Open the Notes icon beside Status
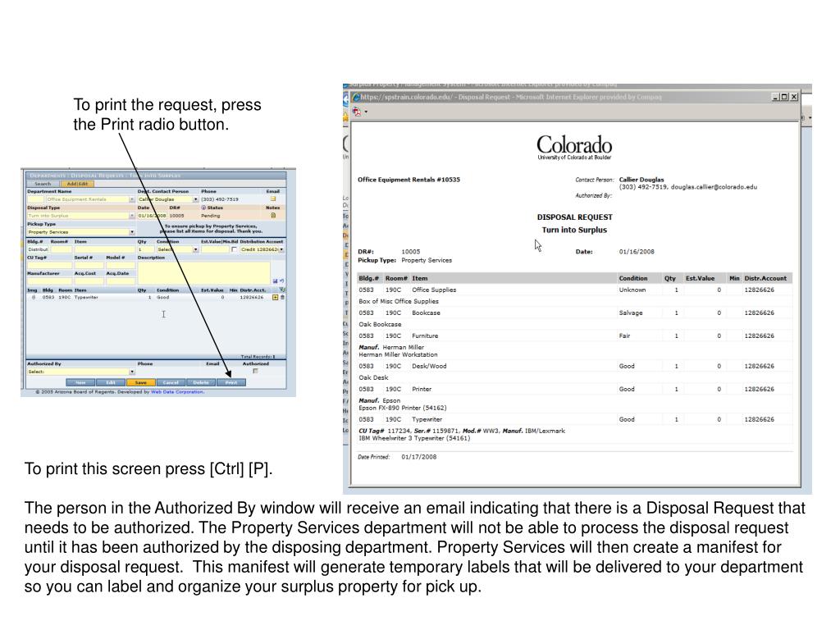The height and width of the screenshot is (630, 840). [x=273, y=216]
